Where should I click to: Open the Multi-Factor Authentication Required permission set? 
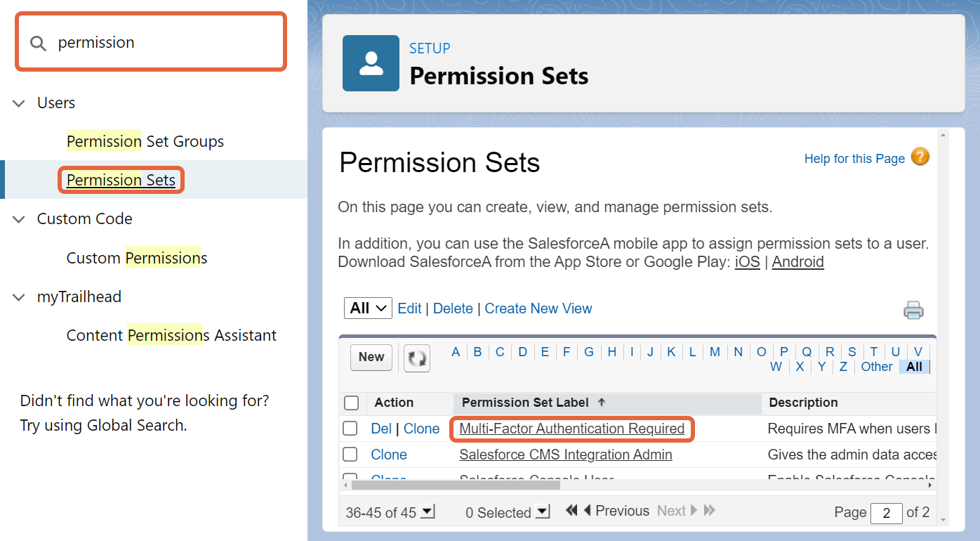pos(571,429)
